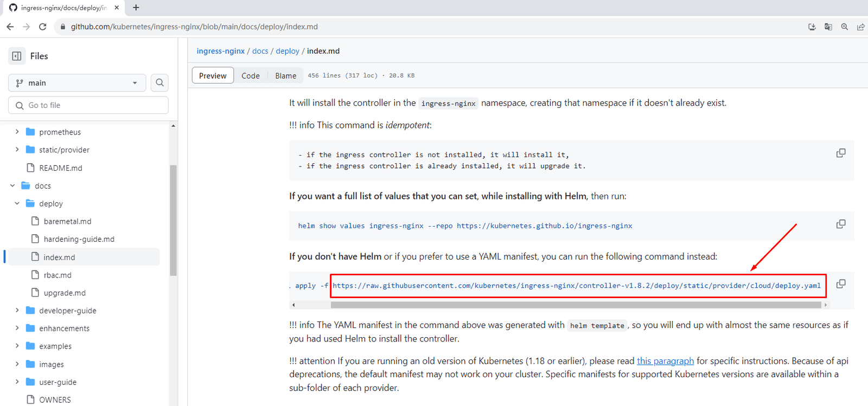Click the file search magnifier button

coord(159,82)
